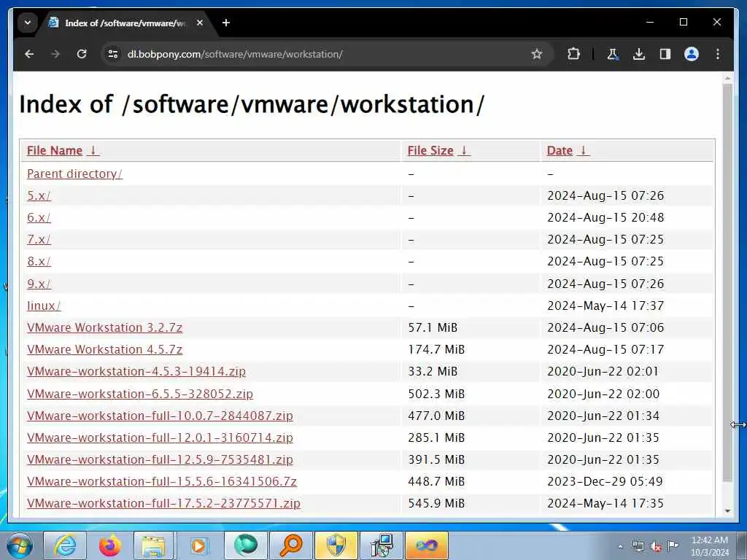Open the 8.x/ folder
Viewport: 747px width, 560px height.
coord(39,262)
